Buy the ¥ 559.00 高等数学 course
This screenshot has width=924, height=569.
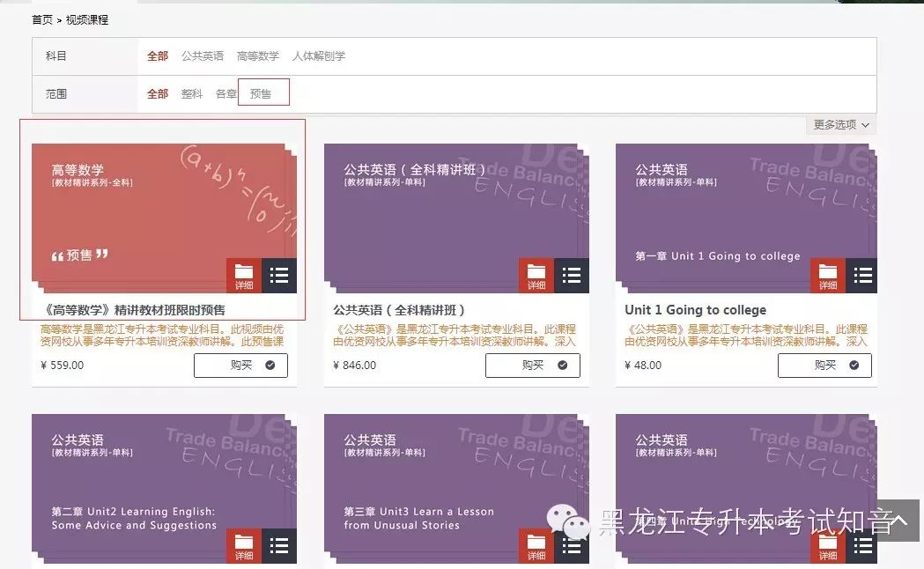(x=240, y=366)
